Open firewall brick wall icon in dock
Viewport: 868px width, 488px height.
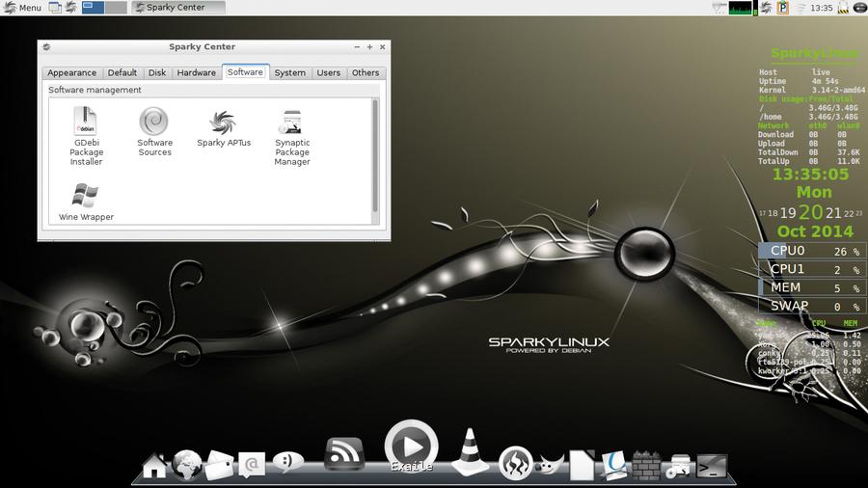(x=646, y=465)
